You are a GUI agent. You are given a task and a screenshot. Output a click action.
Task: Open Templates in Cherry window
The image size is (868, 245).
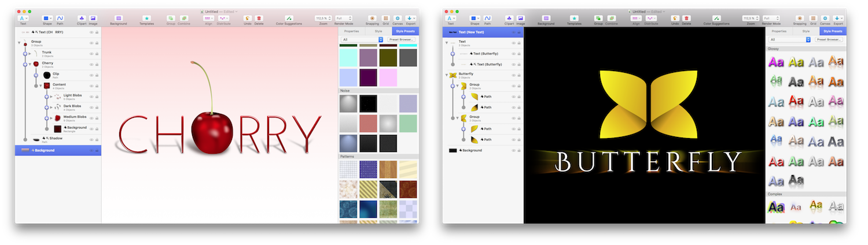pyautogui.click(x=146, y=18)
